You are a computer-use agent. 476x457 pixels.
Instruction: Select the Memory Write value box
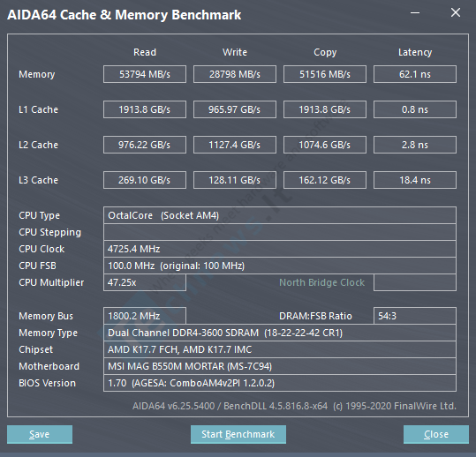235,74
